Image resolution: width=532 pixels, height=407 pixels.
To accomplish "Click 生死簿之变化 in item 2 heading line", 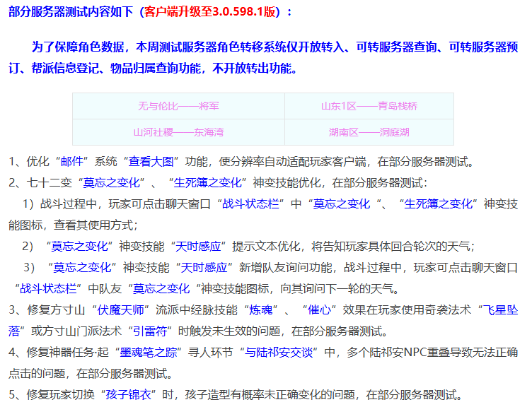I will [x=209, y=182].
